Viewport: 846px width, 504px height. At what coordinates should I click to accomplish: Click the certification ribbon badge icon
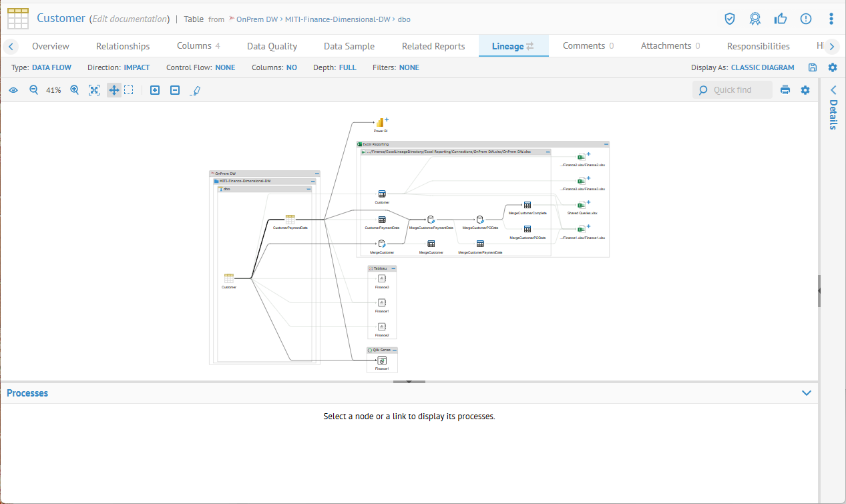[755, 19]
